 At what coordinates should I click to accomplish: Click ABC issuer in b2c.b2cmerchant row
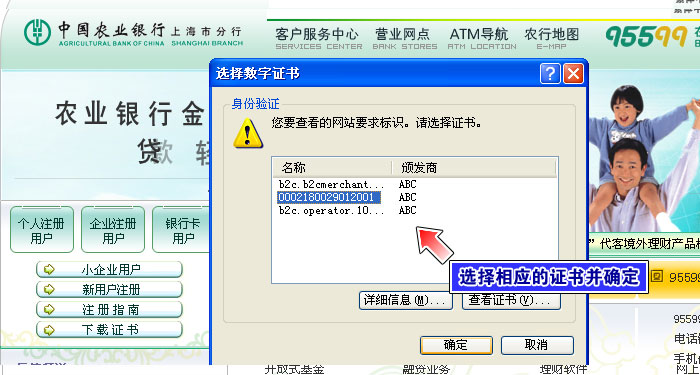(x=407, y=184)
